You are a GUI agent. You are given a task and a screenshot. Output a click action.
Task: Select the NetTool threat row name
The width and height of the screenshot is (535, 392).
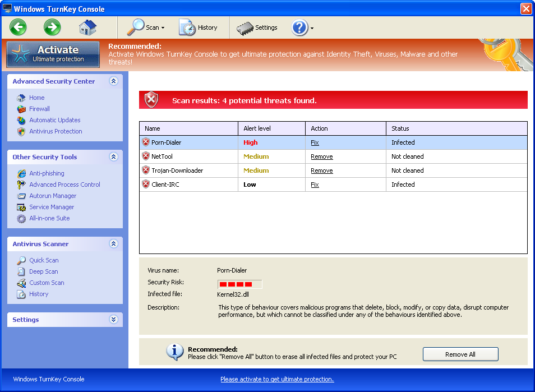click(x=162, y=156)
